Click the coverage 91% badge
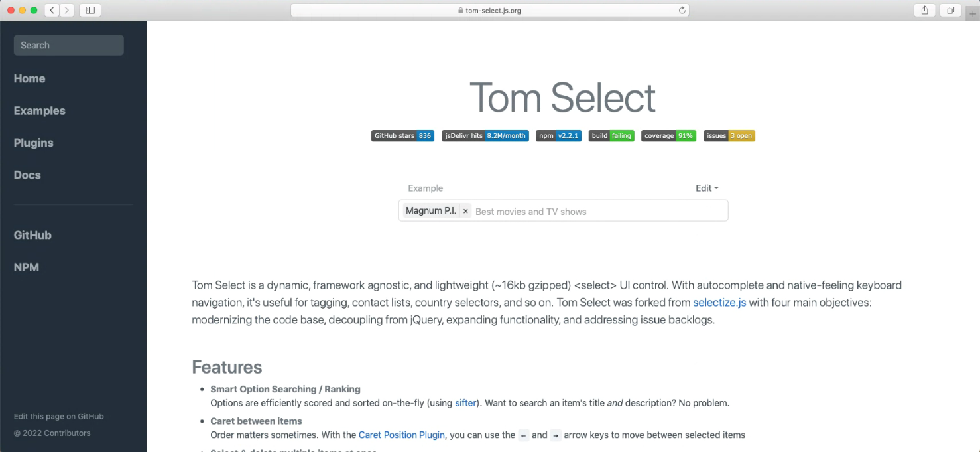The height and width of the screenshot is (452, 980). tap(668, 135)
